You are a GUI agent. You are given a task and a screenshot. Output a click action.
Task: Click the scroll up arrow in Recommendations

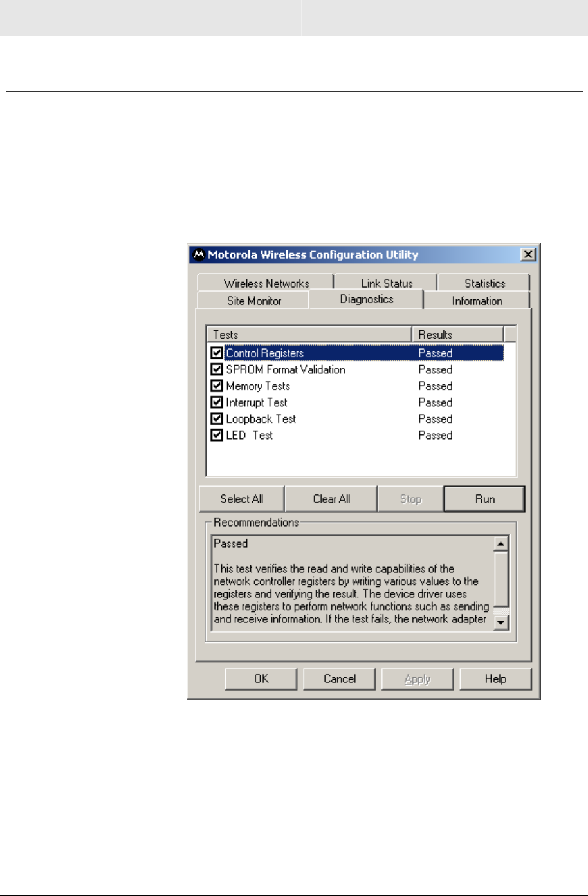[x=501, y=544]
